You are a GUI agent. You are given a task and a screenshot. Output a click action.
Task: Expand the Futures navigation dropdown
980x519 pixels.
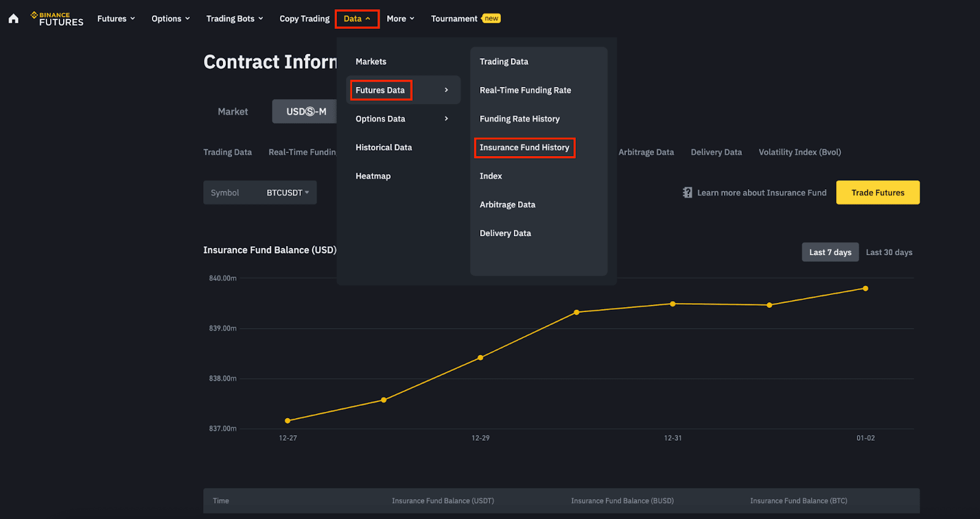(x=116, y=19)
